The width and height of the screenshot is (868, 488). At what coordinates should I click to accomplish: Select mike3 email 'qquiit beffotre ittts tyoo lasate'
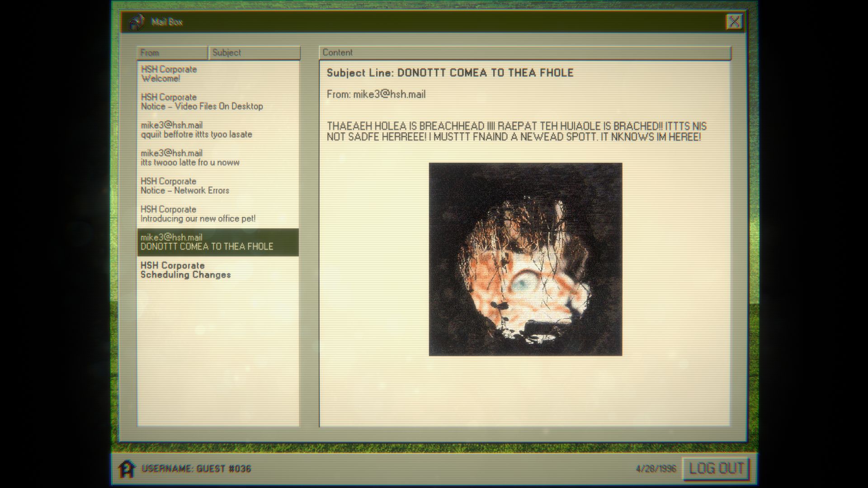point(218,130)
